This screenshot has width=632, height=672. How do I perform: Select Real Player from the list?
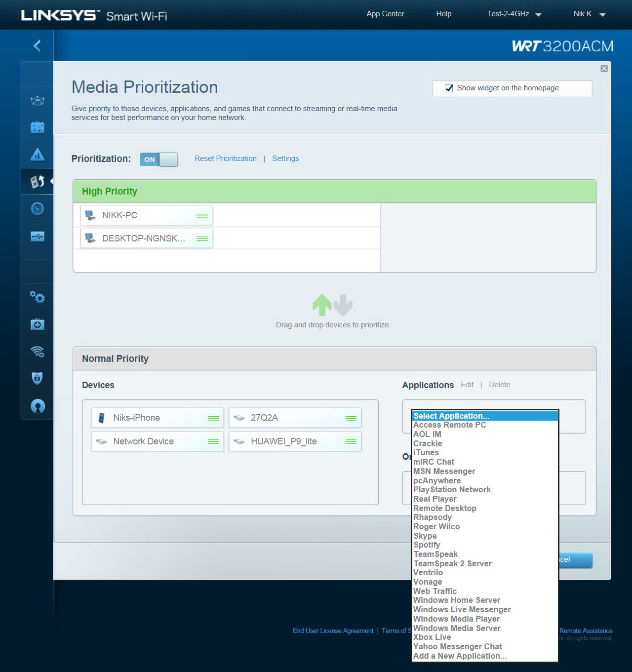pyautogui.click(x=485, y=499)
